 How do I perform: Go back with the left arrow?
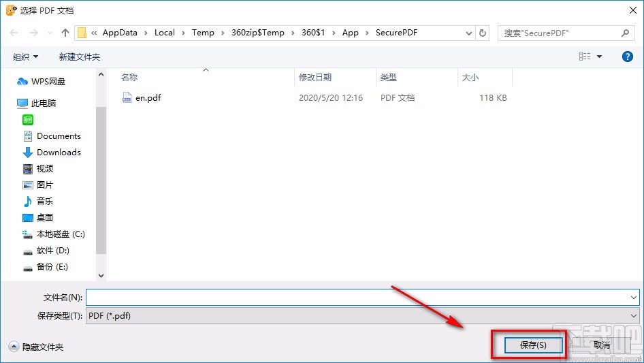coord(14,33)
